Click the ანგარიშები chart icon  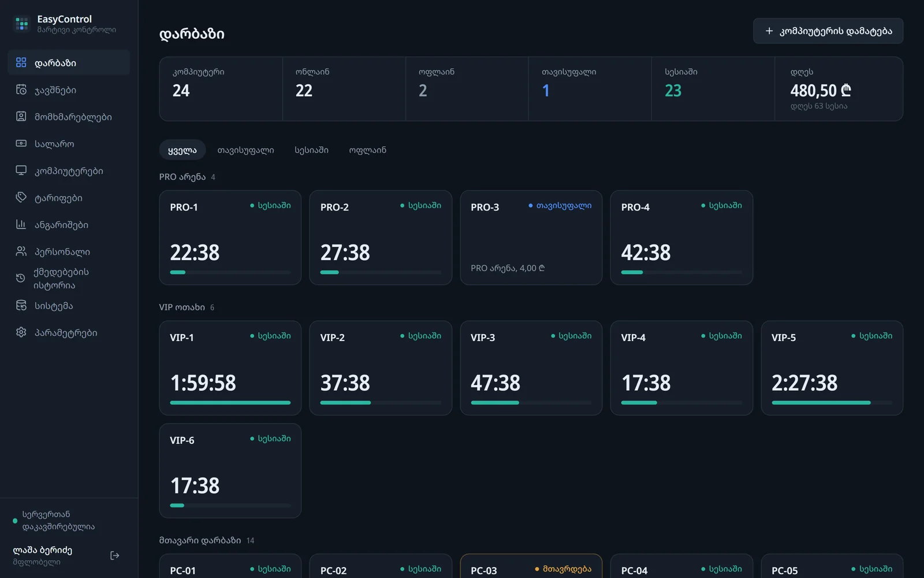(21, 224)
